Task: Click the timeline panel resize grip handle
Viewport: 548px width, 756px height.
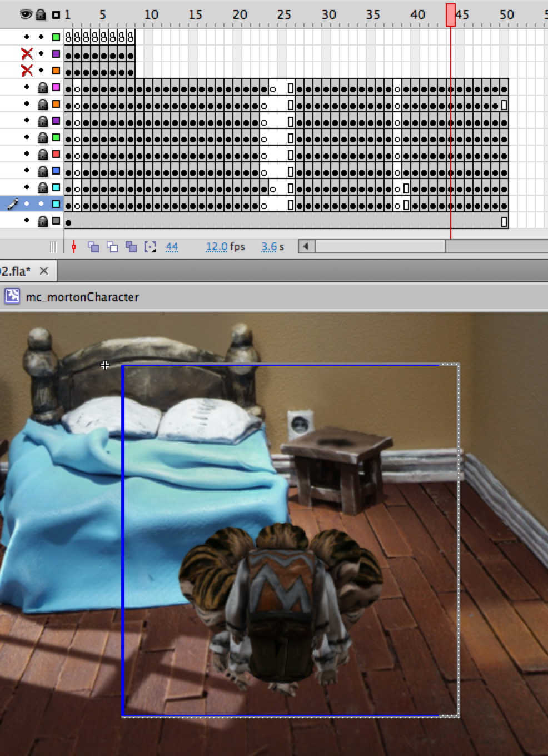Action: 53,247
